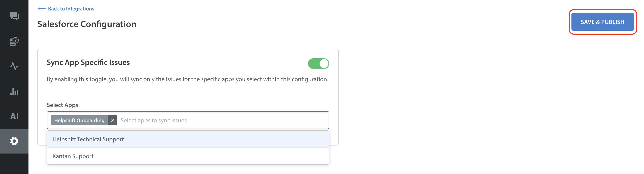
Task: Choose Kantan Support from the dropdown list
Action: pyautogui.click(x=73, y=156)
